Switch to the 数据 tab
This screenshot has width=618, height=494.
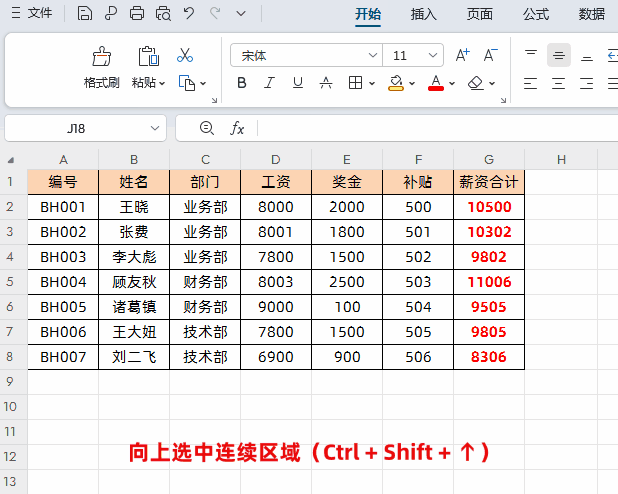(x=592, y=14)
